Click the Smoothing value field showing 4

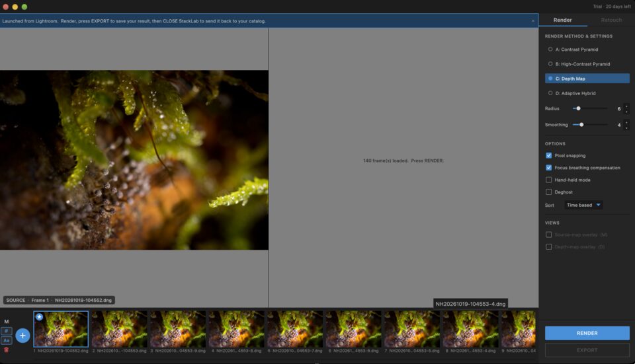(x=618, y=125)
